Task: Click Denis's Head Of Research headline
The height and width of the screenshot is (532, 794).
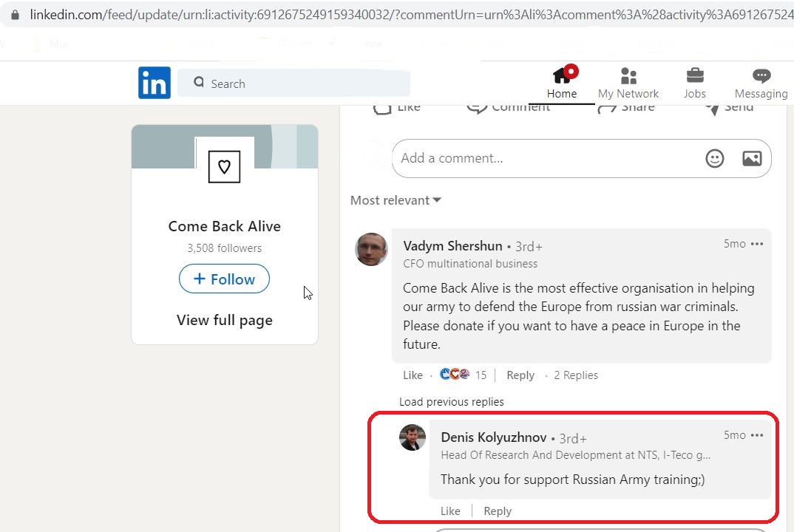Action: point(576,455)
